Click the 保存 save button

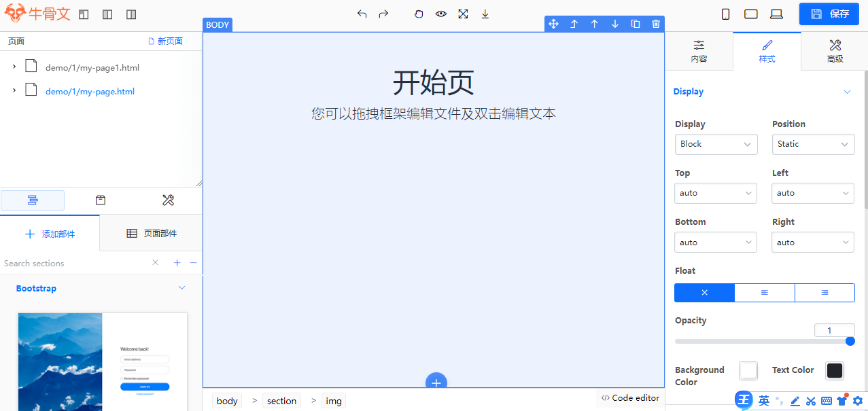pos(829,14)
